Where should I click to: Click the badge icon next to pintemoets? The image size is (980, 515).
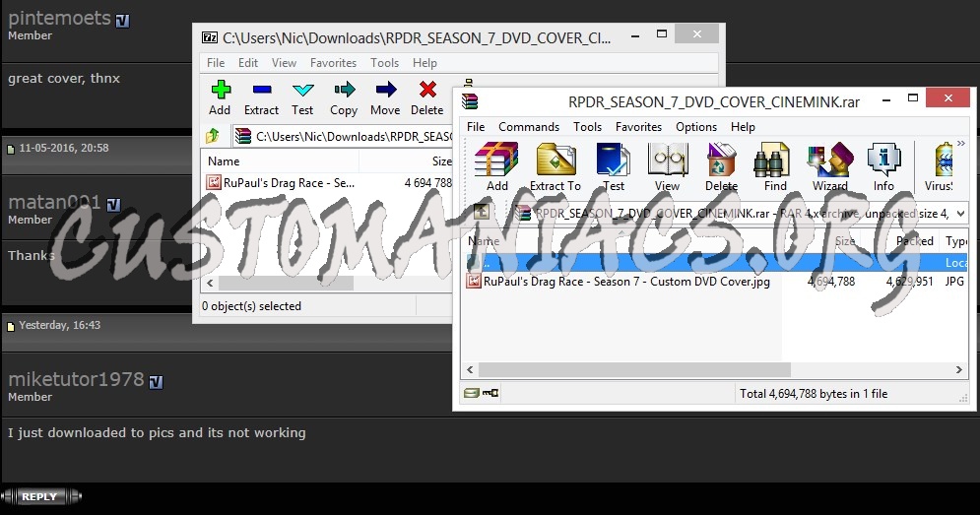pos(122,21)
